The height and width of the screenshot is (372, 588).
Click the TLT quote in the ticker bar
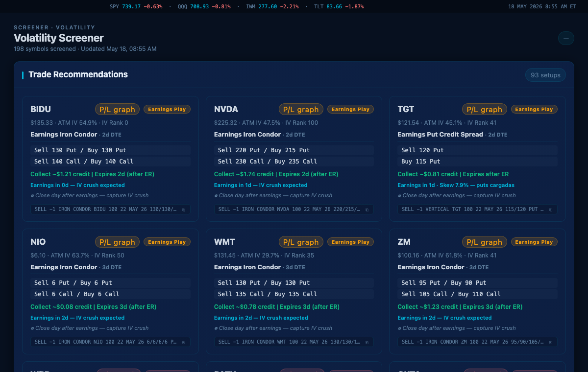pos(339,7)
